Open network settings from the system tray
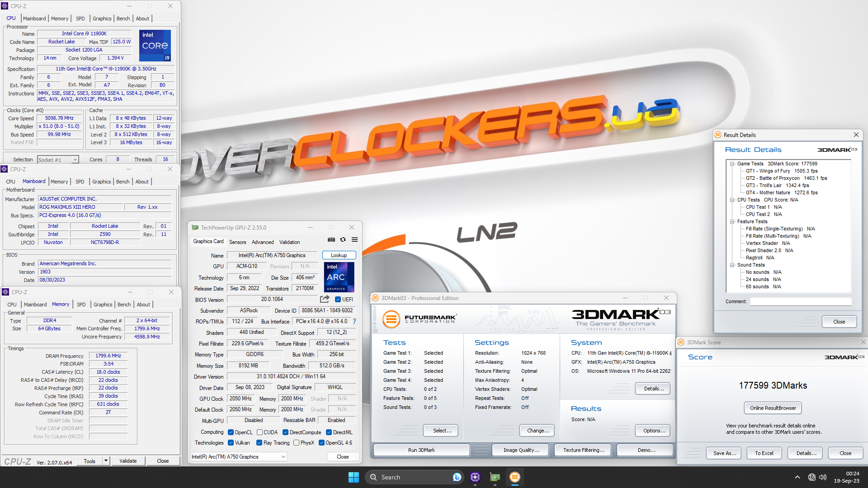Screen dimensions: 868x488 [812, 477]
